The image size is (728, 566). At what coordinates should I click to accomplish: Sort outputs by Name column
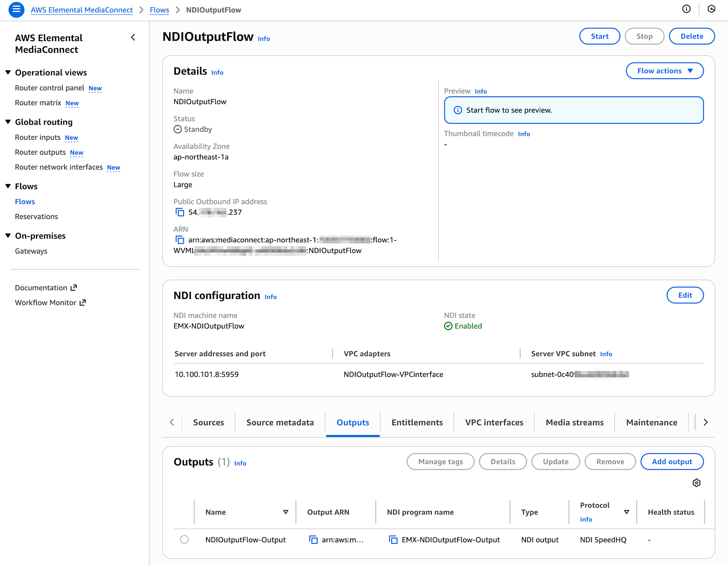click(x=286, y=512)
